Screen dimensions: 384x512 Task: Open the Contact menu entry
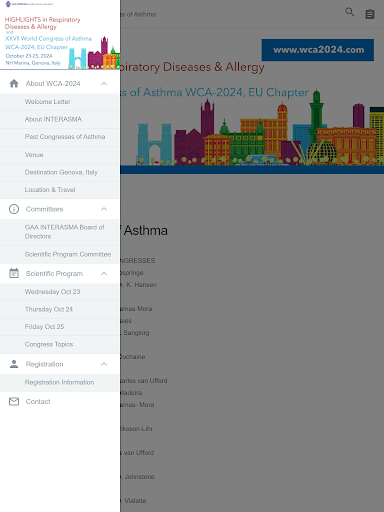[x=60, y=401]
